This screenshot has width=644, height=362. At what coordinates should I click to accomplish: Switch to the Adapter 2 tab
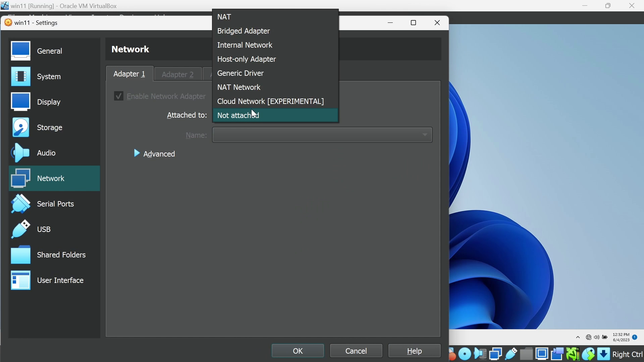pyautogui.click(x=177, y=74)
